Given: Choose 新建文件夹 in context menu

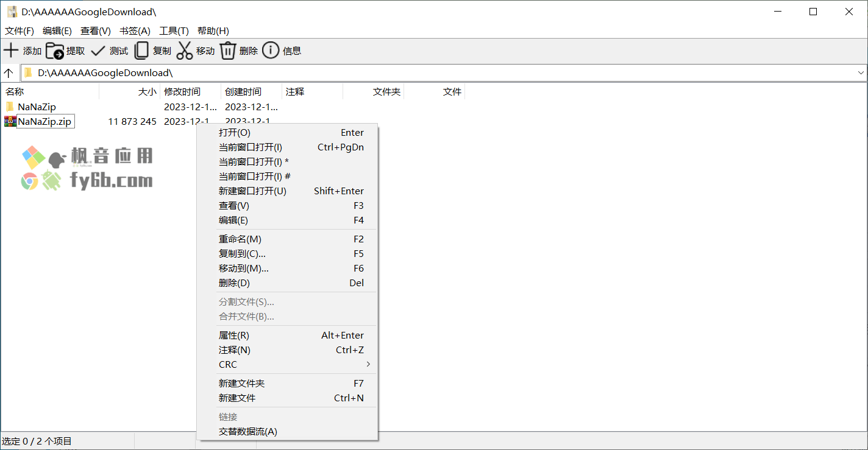Looking at the screenshot, I should point(288,384).
